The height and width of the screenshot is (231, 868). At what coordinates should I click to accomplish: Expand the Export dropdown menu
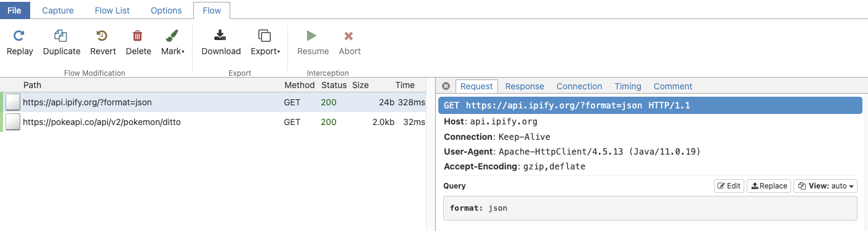[x=265, y=43]
